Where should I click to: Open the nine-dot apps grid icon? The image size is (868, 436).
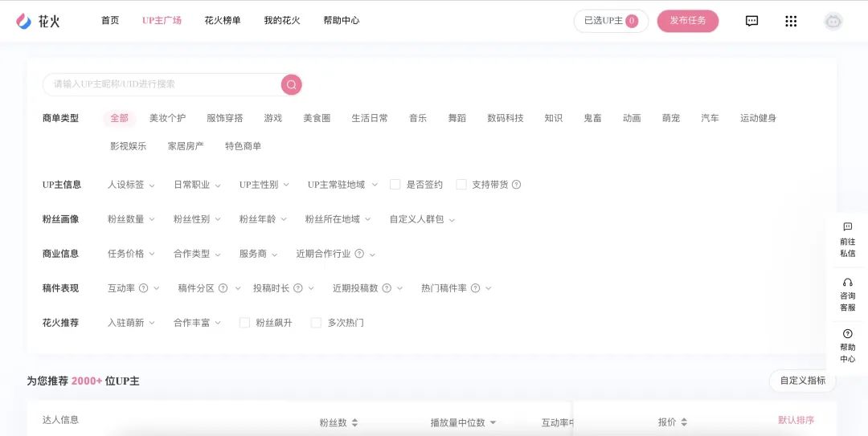791,21
